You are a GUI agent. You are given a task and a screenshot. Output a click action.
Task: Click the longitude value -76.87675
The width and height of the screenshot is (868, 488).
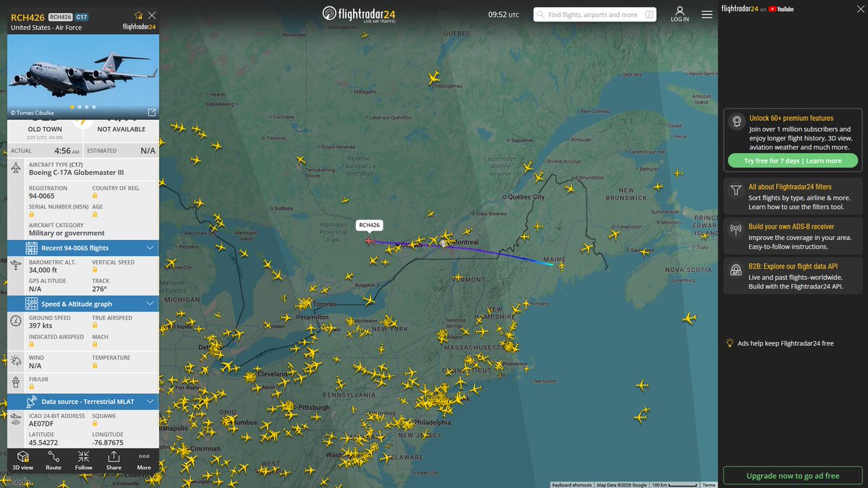tap(108, 442)
